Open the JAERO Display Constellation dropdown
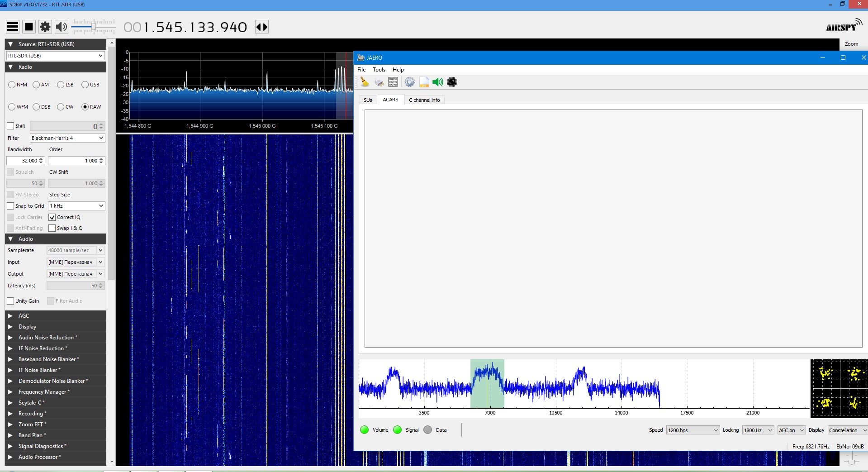868x472 pixels. pos(848,430)
